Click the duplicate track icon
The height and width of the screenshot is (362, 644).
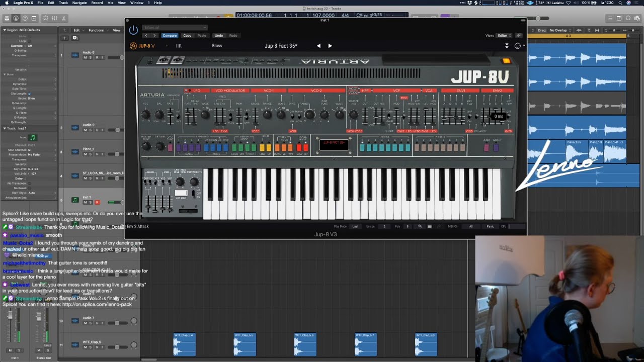(x=75, y=38)
